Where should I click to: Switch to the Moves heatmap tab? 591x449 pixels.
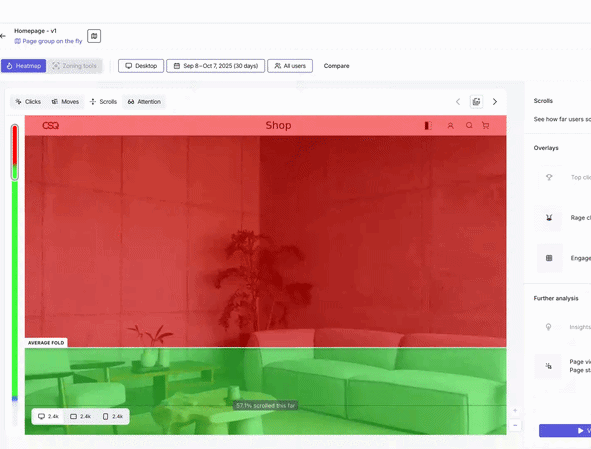(x=65, y=101)
